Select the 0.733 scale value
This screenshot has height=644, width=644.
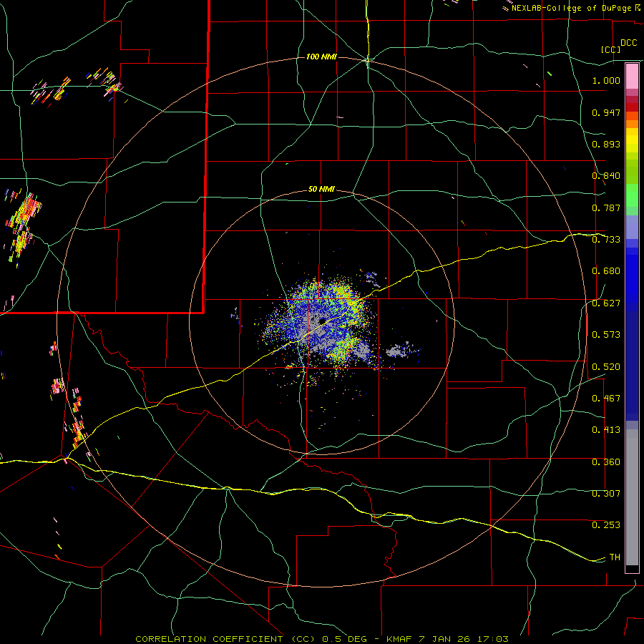pos(606,240)
